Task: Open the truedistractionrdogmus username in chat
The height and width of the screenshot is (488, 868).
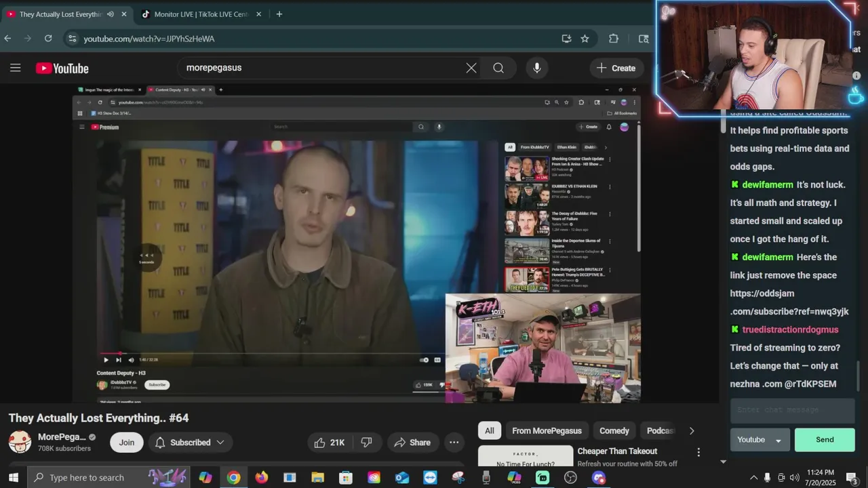Action: pos(791,330)
